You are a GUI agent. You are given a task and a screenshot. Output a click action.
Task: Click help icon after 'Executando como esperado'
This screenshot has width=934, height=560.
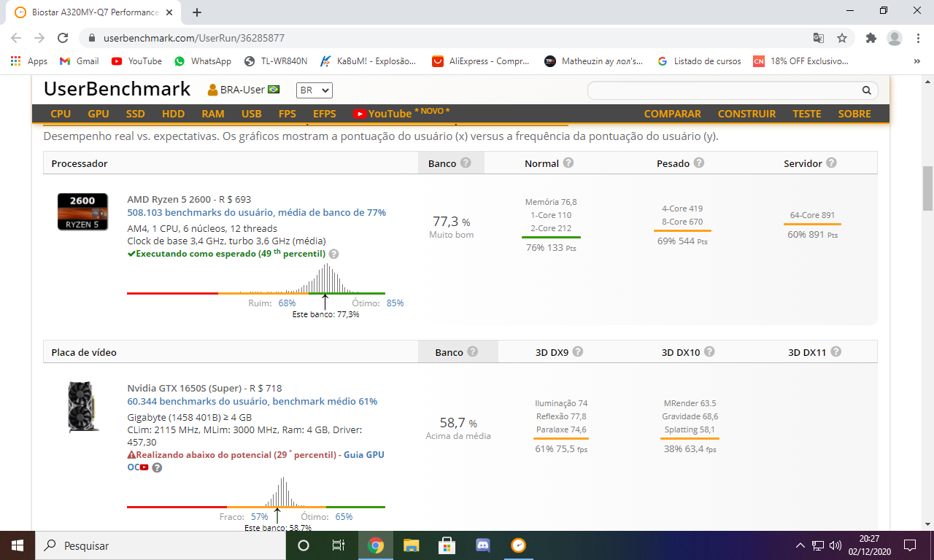click(333, 254)
